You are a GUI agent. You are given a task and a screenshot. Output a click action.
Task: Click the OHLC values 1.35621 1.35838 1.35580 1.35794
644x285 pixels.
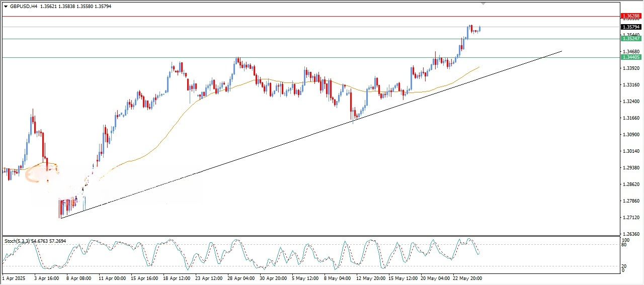coord(75,7)
